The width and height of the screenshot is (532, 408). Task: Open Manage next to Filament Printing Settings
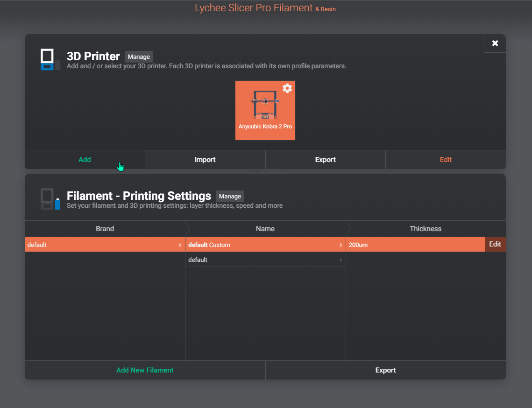coord(230,196)
